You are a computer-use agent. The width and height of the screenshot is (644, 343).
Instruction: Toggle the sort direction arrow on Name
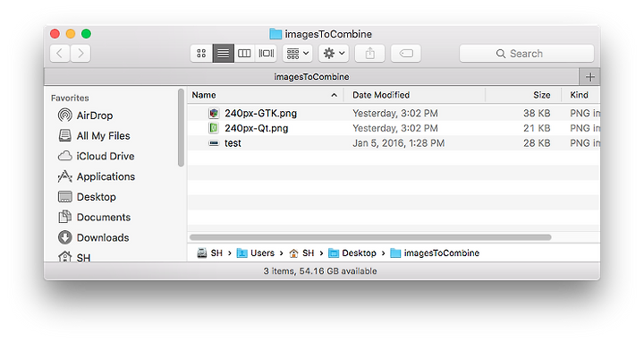tap(335, 96)
